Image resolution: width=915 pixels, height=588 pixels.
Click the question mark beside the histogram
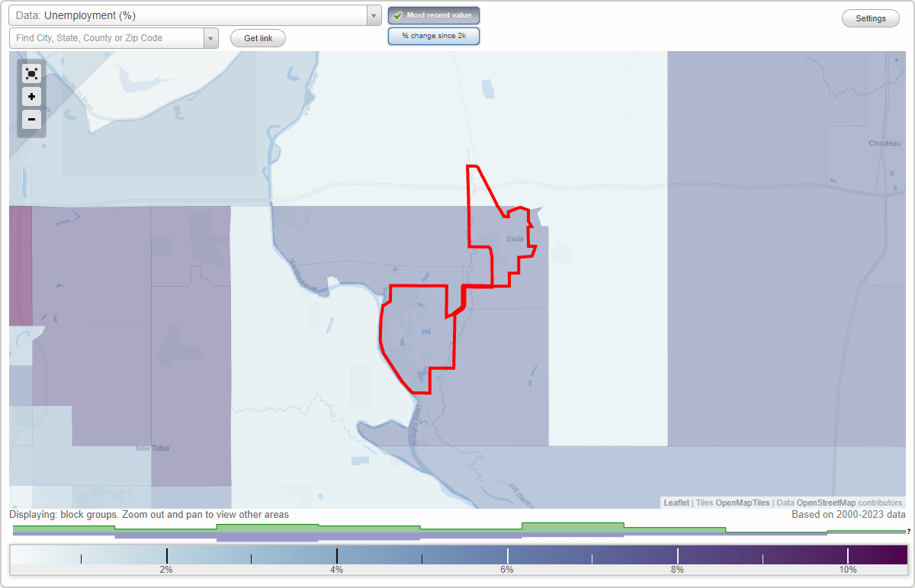click(909, 532)
